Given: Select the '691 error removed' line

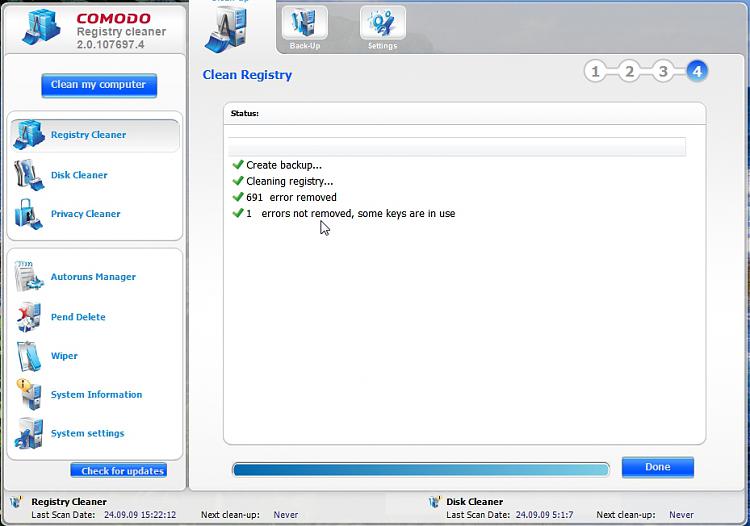Looking at the screenshot, I should (x=291, y=197).
